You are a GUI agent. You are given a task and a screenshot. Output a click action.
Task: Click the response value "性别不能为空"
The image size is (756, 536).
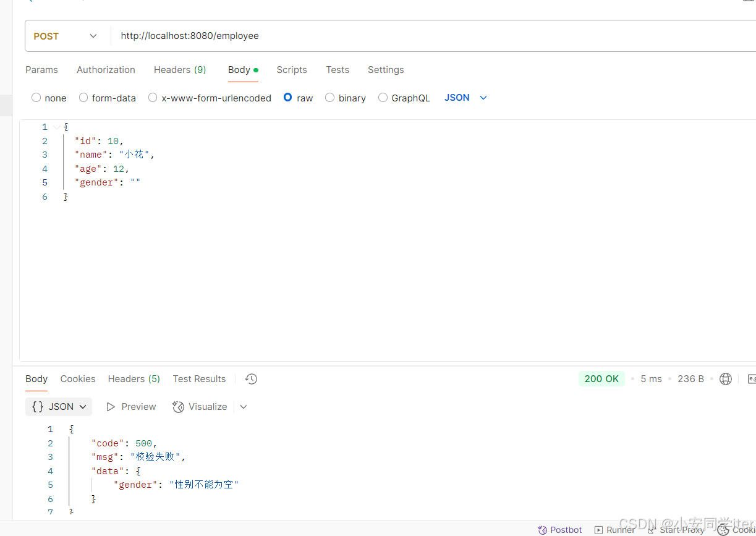204,485
